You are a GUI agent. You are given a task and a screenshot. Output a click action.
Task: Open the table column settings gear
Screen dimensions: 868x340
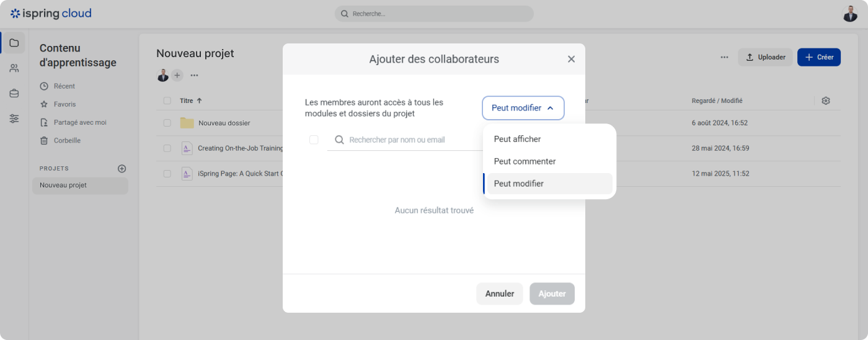click(825, 101)
